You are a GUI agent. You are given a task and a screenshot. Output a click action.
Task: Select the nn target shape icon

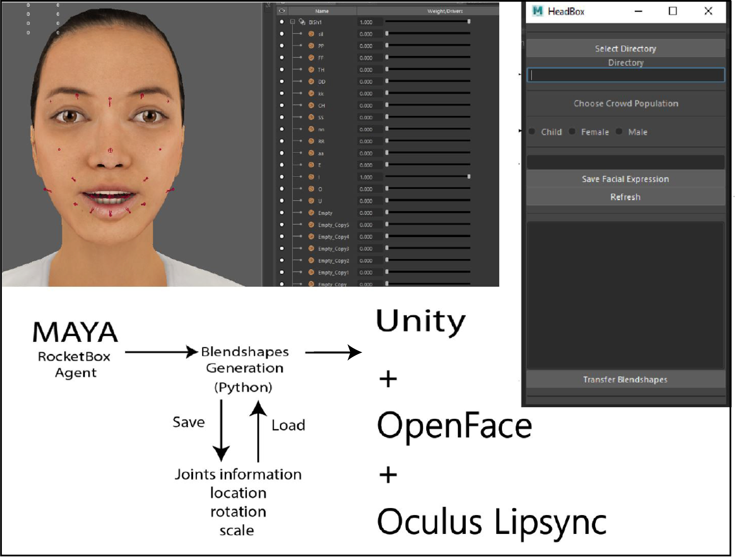[311, 129]
